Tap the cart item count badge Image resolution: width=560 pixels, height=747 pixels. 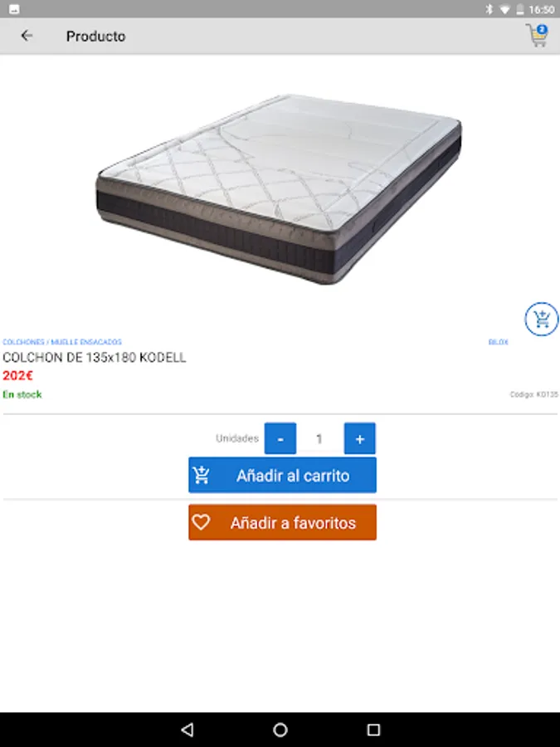tap(542, 30)
